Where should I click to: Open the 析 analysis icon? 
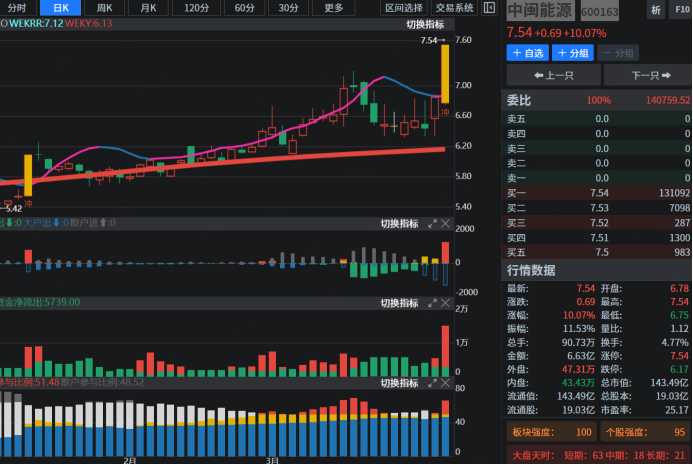656,10
